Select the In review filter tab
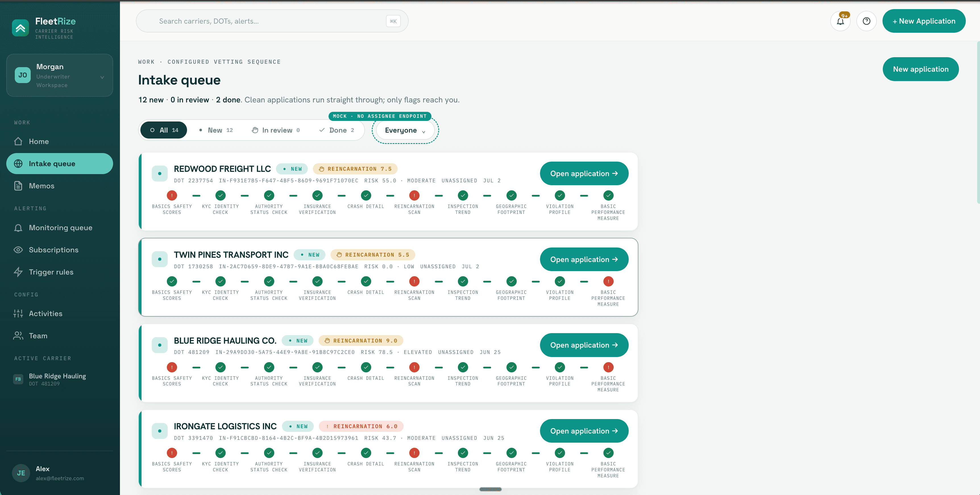Viewport: 980px width, 495px height. [276, 130]
